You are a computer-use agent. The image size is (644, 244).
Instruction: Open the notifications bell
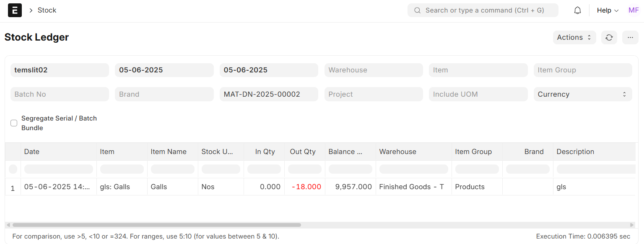pos(577,10)
